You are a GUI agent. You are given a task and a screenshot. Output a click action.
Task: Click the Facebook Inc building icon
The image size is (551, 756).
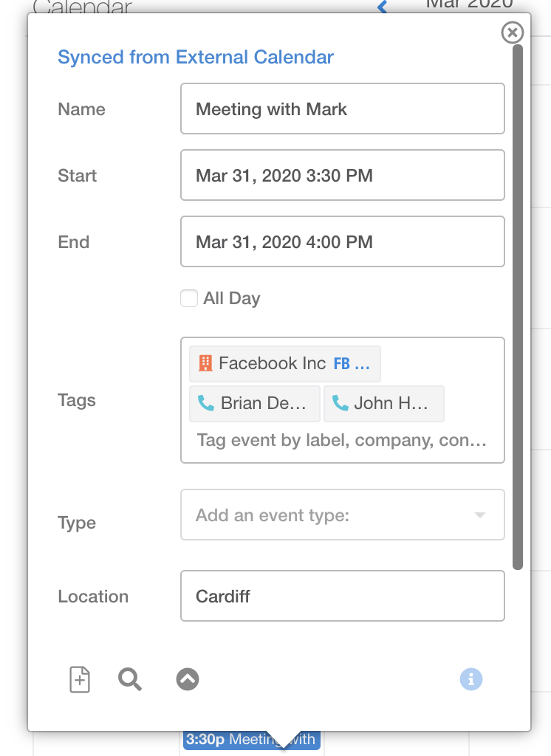(x=205, y=363)
